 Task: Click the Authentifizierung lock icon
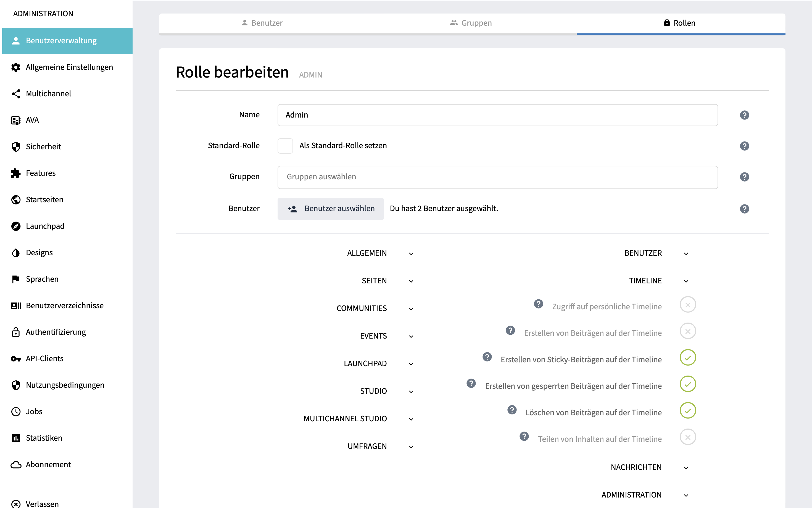click(x=16, y=332)
